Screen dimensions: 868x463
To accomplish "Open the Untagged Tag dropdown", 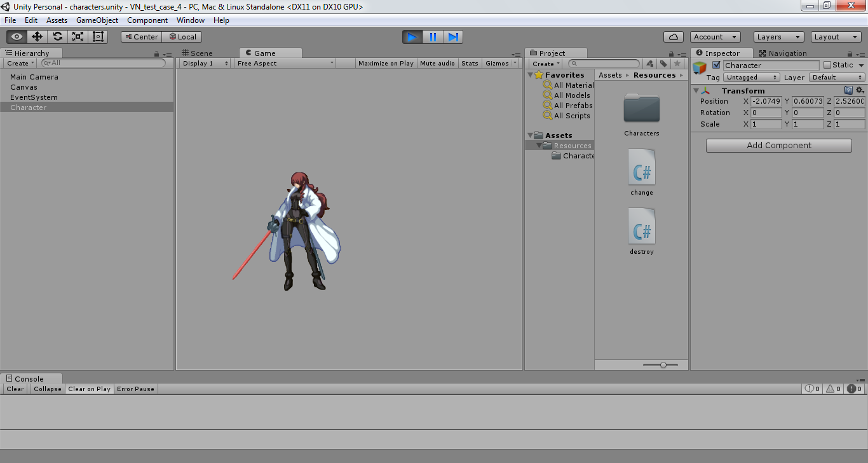I will tap(752, 78).
